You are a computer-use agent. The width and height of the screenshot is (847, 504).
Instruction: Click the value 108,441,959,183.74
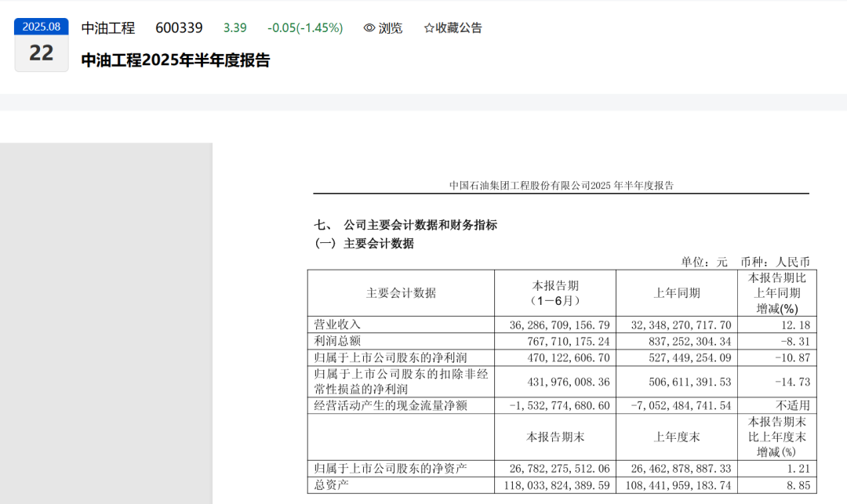pos(678,486)
